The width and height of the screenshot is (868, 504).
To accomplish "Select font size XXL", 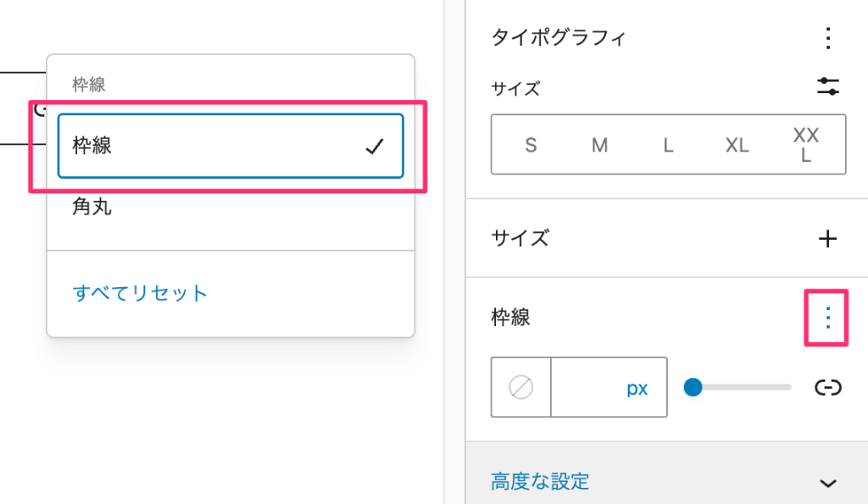I will click(805, 145).
